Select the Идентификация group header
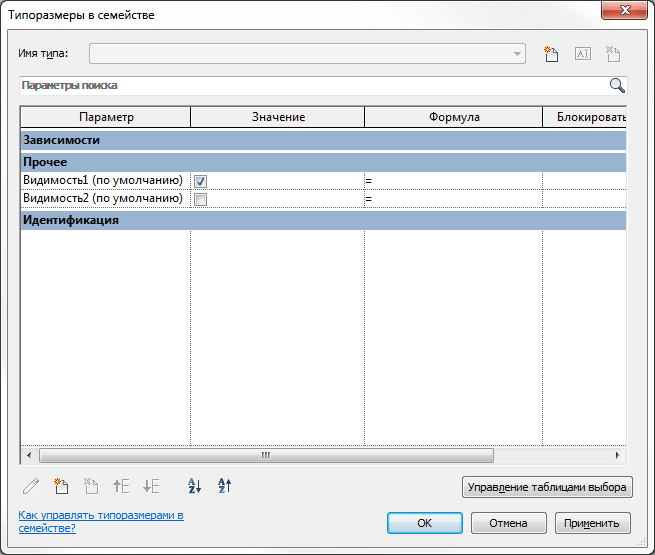This screenshot has height=555, width=655. 71,220
